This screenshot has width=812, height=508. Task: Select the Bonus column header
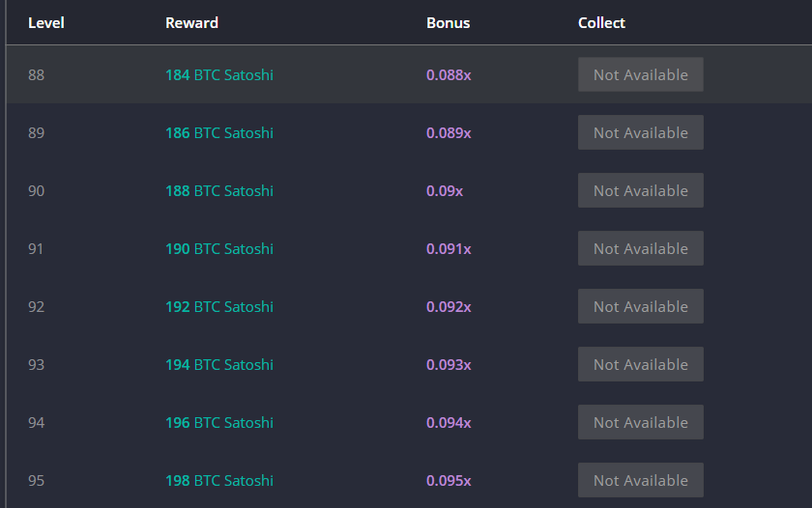[448, 23]
